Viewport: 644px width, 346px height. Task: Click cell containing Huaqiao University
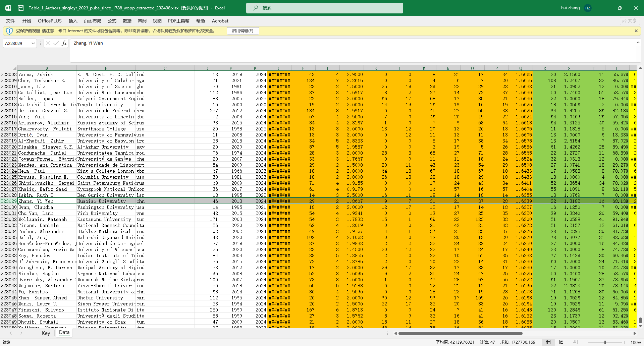coord(106,201)
